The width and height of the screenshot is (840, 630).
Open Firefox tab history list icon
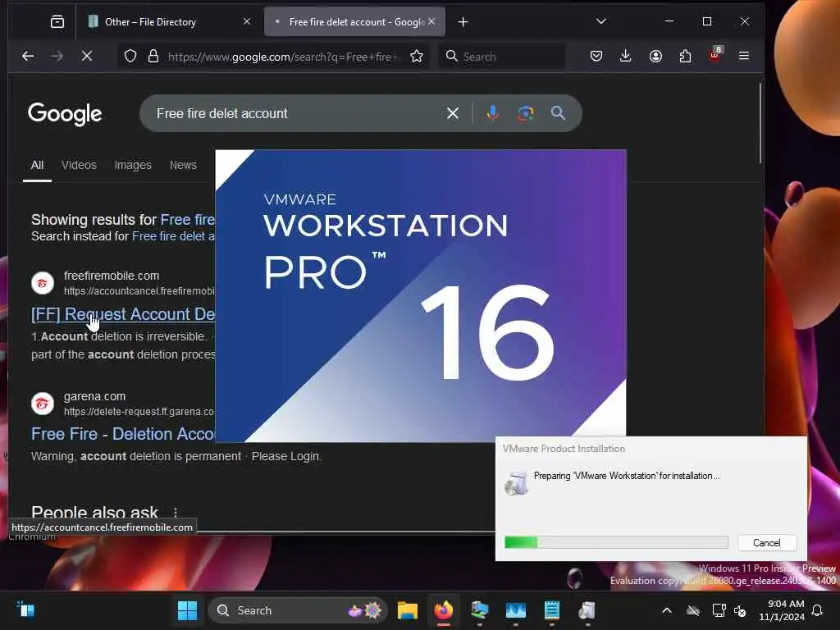(x=57, y=21)
